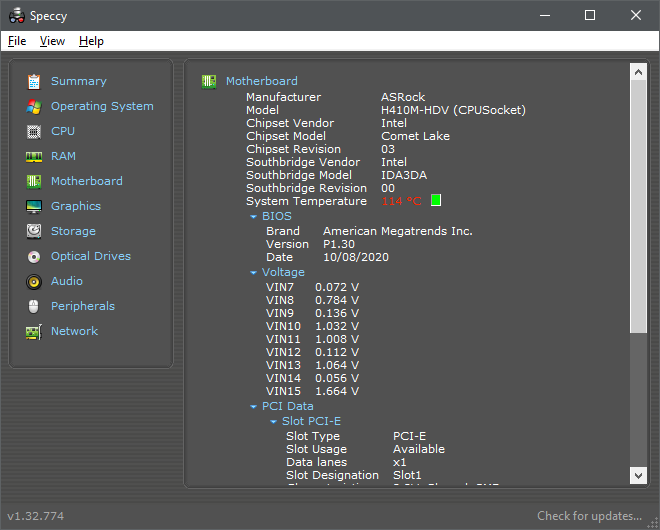Show the Network section label
The height and width of the screenshot is (530, 660).
tap(75, 331)
